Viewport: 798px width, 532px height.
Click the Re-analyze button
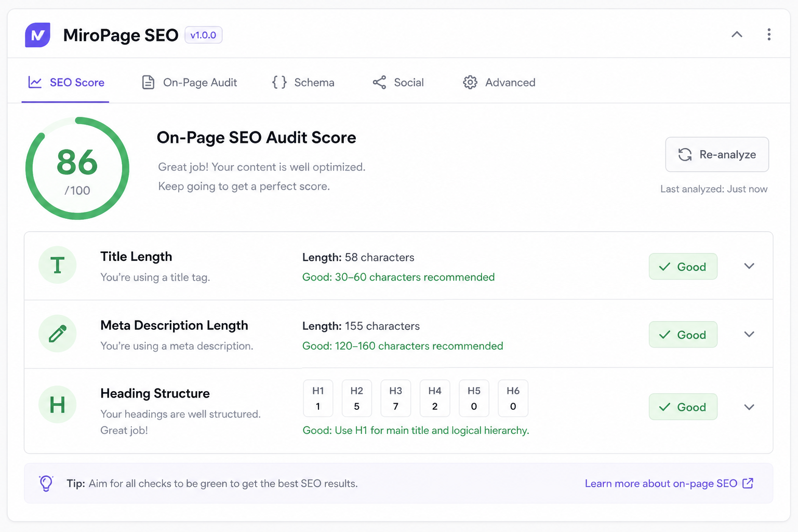(717, 154)
